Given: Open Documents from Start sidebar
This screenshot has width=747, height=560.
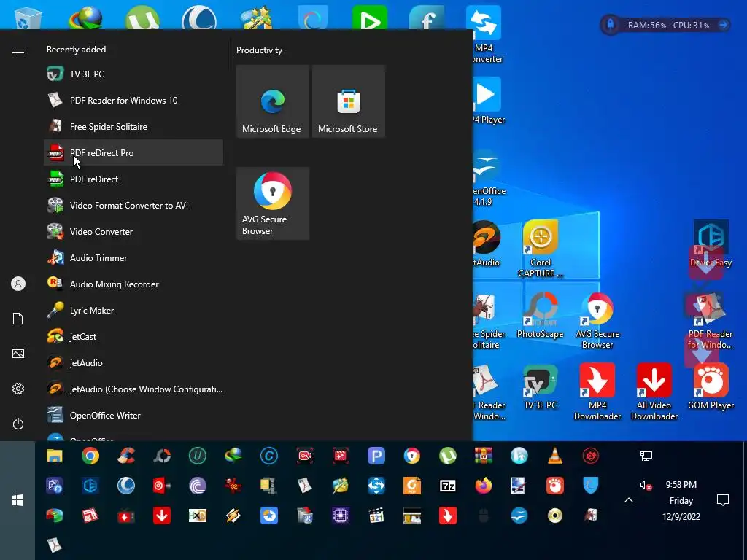Looking at the screenshot, I should (x=18, y=319).
